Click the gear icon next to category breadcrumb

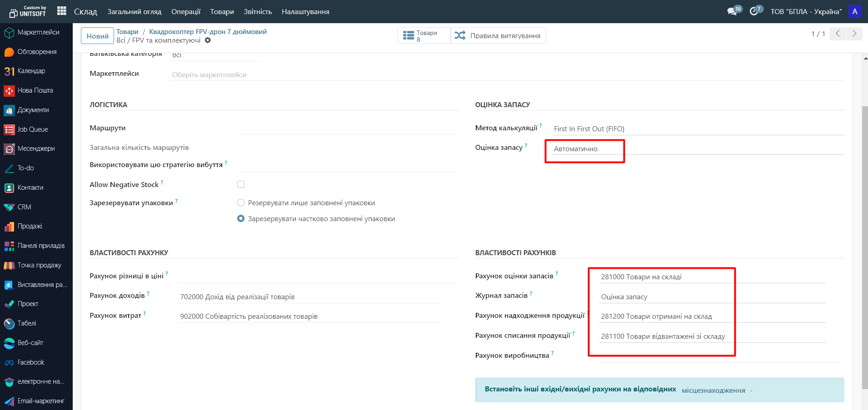click(x=208, y=40)
